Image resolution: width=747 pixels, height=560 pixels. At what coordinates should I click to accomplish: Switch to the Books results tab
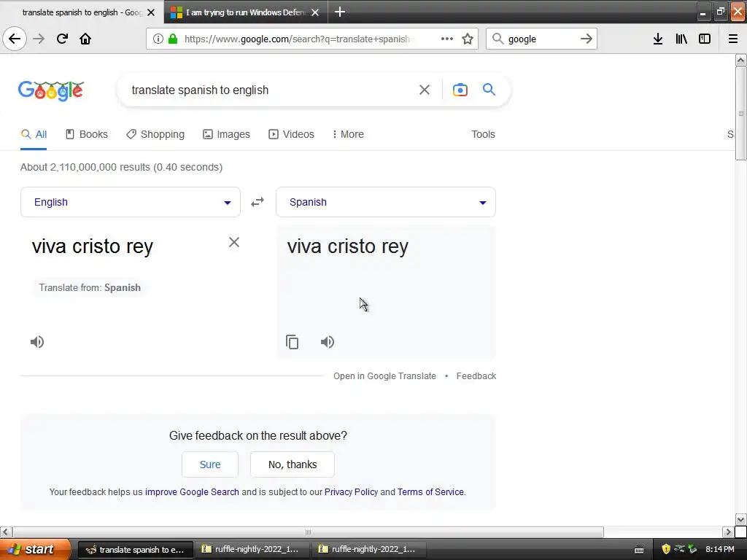click(87, 134)
